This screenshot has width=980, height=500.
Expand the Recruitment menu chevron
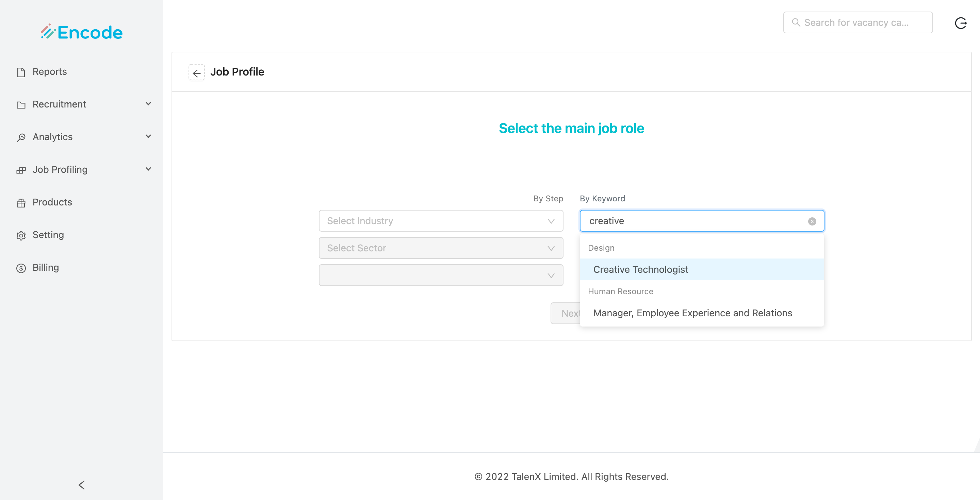tap(148, 104)
